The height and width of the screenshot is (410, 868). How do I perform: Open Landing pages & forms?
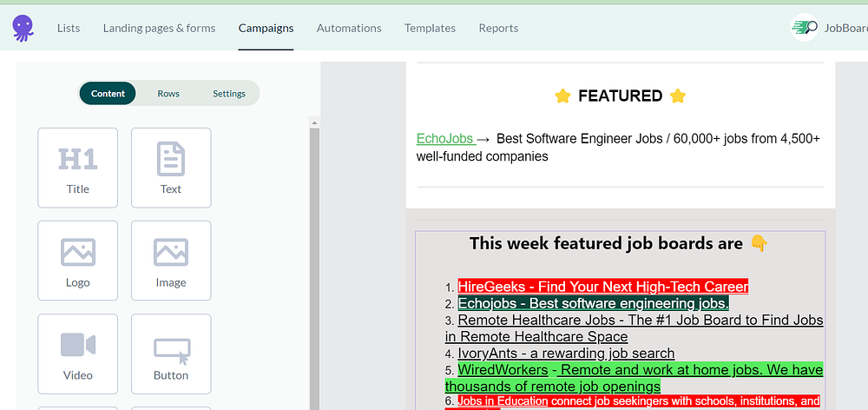click(x=160, y=28)
